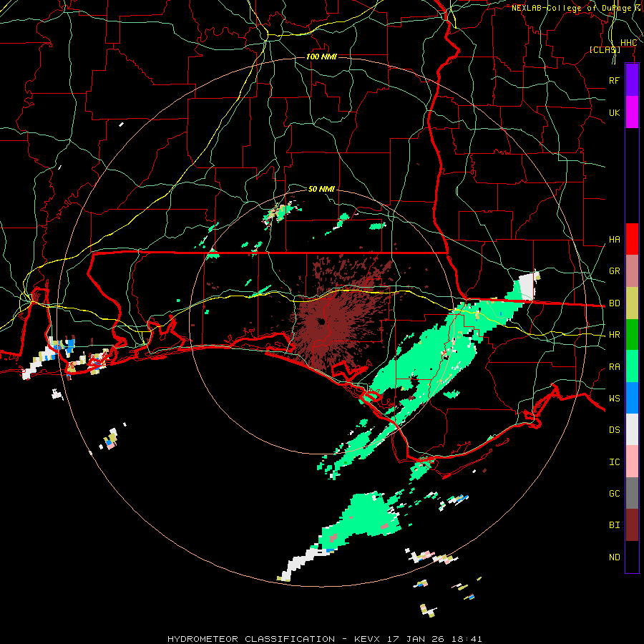Click the GC legend label

(614, 494)
